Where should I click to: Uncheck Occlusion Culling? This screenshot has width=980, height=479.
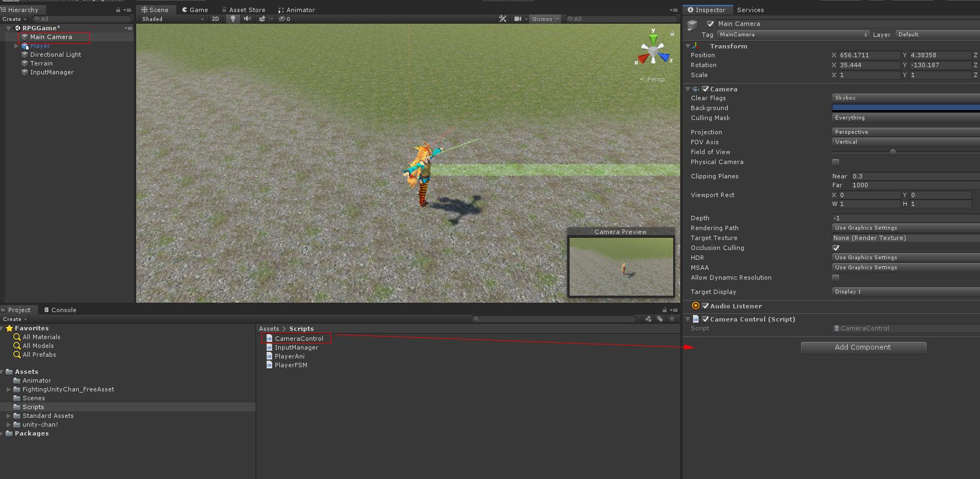(x=836, y=248)
